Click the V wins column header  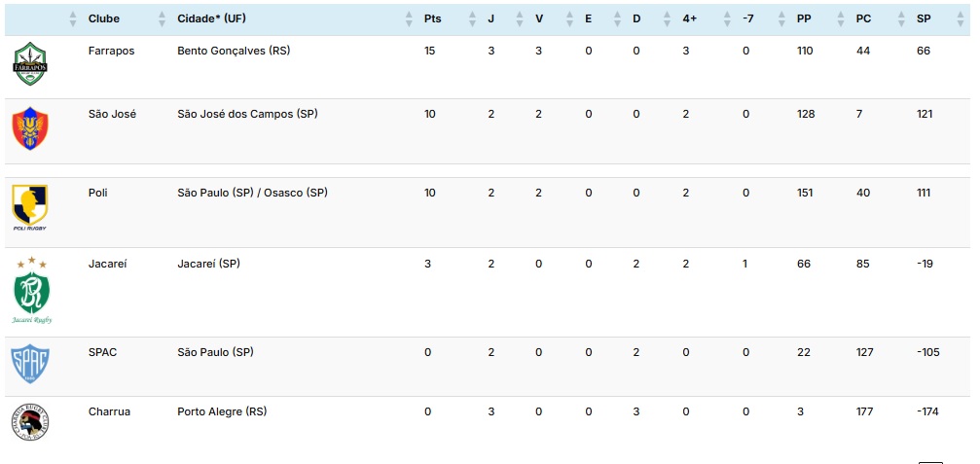(539, 18)
